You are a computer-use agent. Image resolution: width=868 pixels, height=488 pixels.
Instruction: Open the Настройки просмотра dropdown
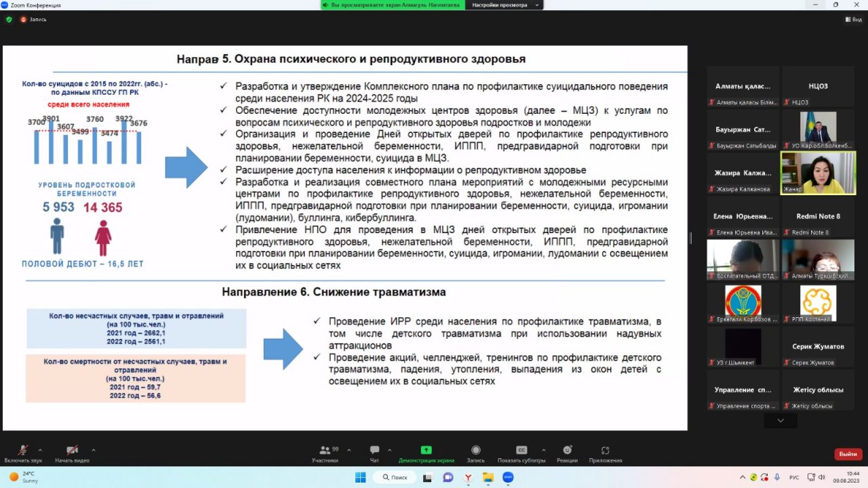coord(504,5)
